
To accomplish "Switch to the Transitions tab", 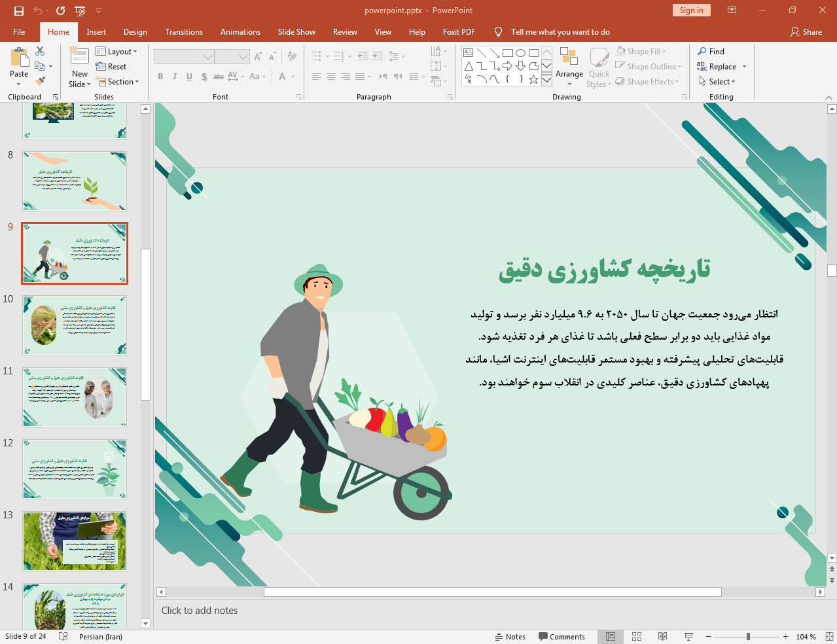I will click(184, 32).
